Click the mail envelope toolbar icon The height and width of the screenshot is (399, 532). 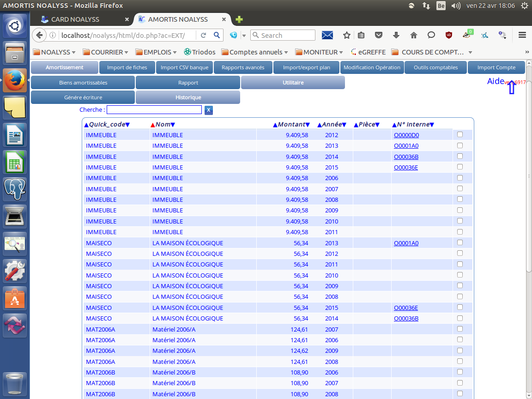click(327, 35)
